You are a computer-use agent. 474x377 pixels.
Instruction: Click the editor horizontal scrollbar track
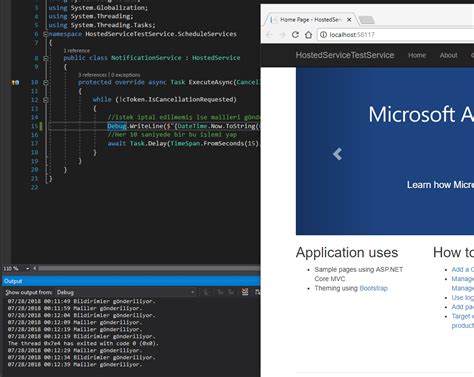tap(148, 268)
